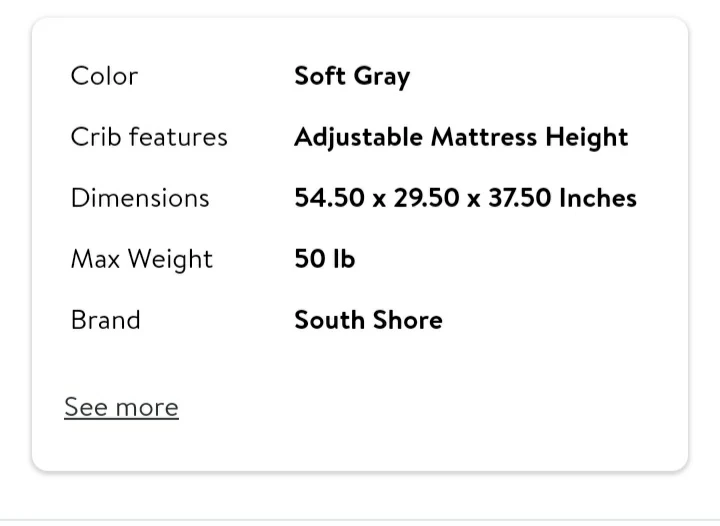Image resolution: width=720 pixels, height=526 pixels.
Task: Click the 54.50 length number in dimensions
Action: click(x=329, y=198)
